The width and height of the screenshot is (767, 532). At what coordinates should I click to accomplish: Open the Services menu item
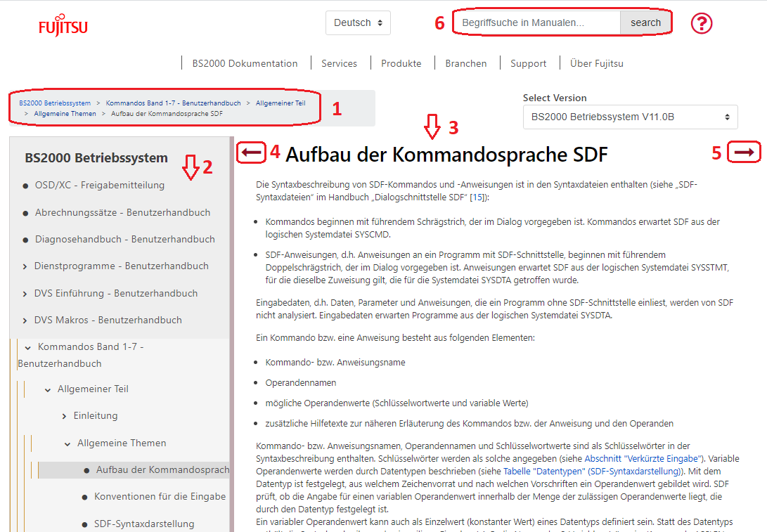(x=339, y=63)
